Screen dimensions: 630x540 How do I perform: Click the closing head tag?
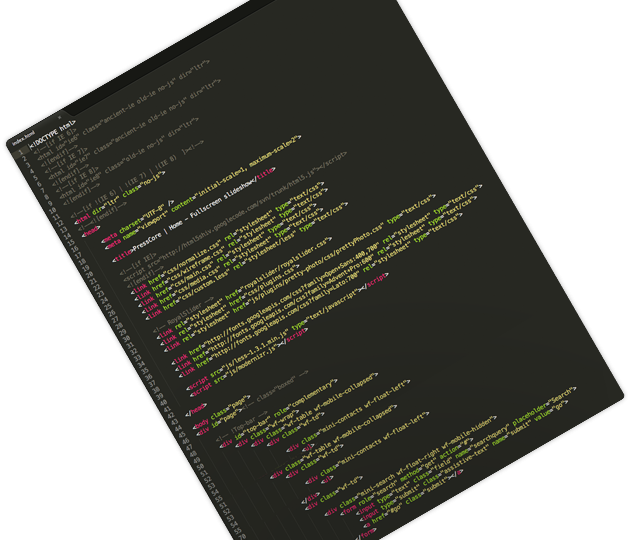coord(196,410)
